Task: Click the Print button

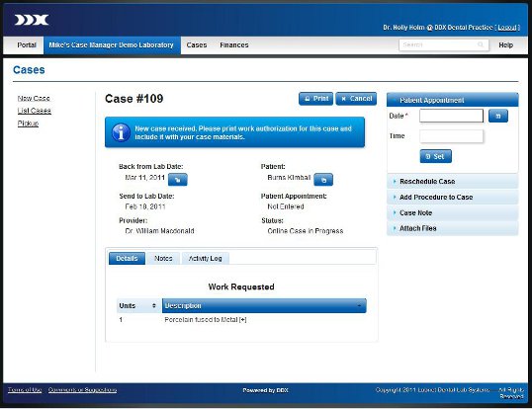Action: (315, 99)
